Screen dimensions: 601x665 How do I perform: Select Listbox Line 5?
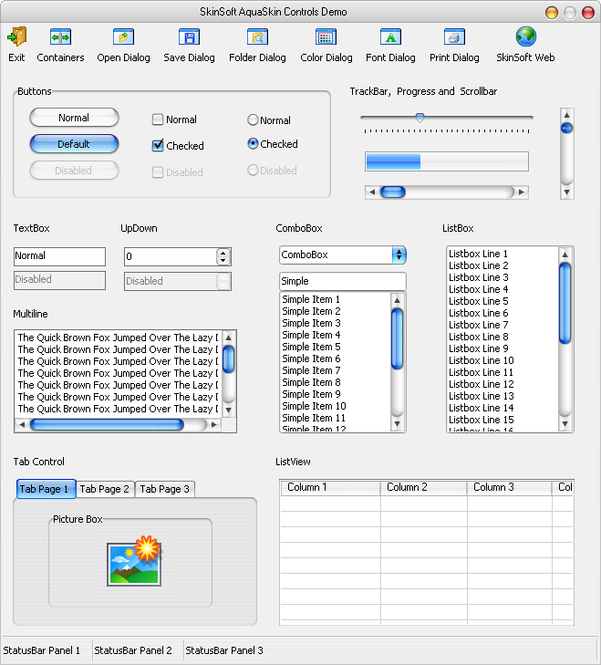tap(478, 301)
